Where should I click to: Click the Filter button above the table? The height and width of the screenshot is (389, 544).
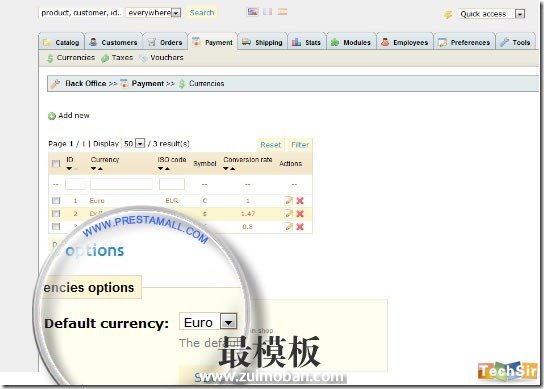pyautogui.click(x=300, y=145)
